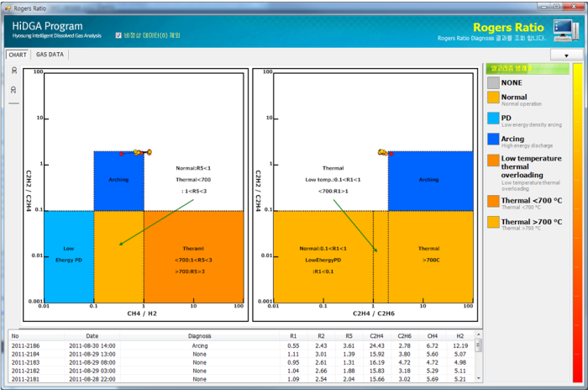Viewport: 588px width, 390px height.
Task: Select the blue Arcing legend swatch
Action: point(493,139)
